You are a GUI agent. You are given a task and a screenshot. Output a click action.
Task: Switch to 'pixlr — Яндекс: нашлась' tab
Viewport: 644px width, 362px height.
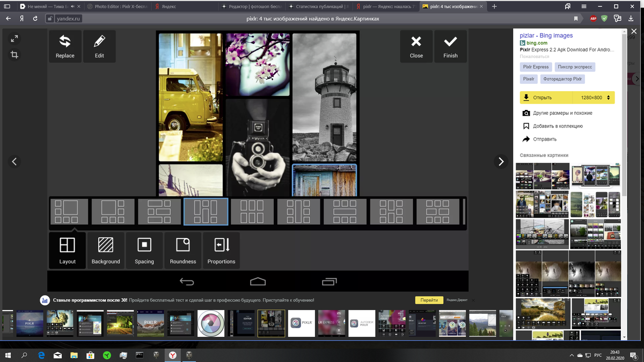[385, 6]
